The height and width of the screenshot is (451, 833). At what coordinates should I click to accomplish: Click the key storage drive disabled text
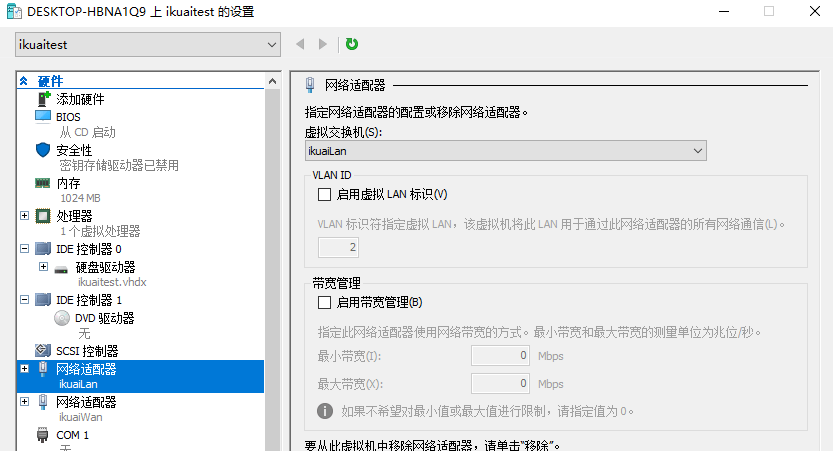(x=119, y=166)
